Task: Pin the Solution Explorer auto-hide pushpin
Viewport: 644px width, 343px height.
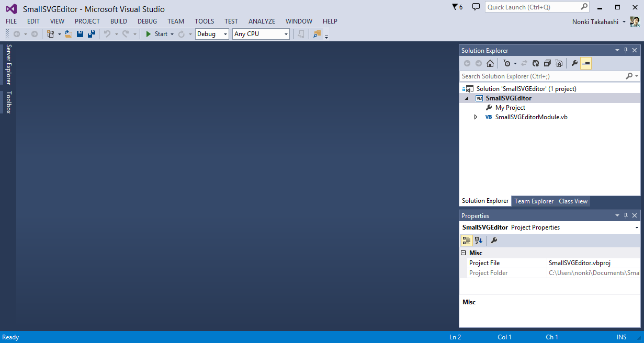Action: pyautogui.click(x=626, y=51)
